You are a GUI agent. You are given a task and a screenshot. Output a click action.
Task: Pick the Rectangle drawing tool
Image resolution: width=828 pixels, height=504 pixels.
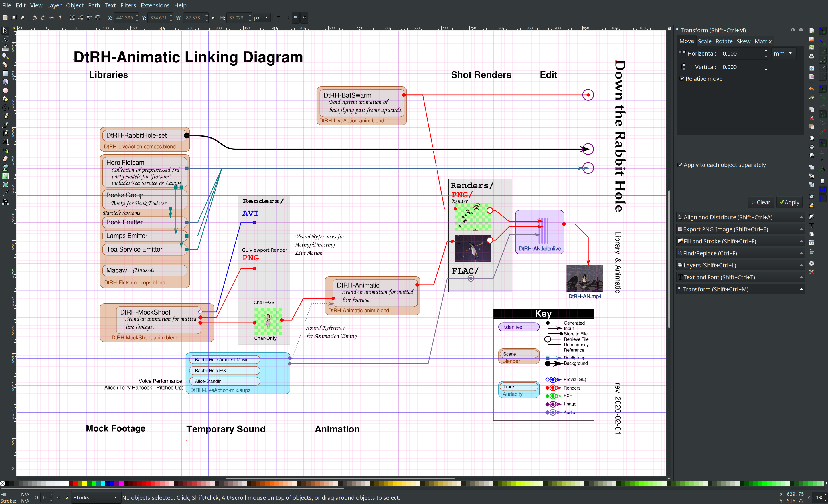(x=5, y=73)
